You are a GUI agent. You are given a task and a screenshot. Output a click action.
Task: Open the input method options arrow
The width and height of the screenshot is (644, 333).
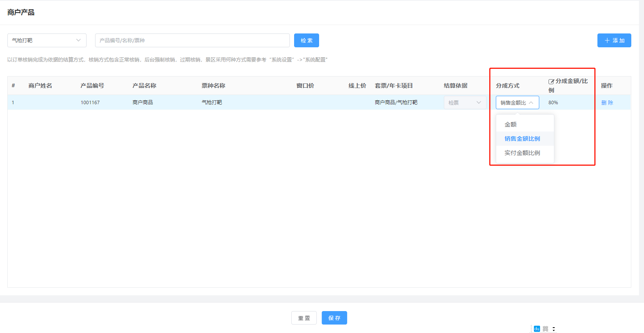(x=554, y=329)
